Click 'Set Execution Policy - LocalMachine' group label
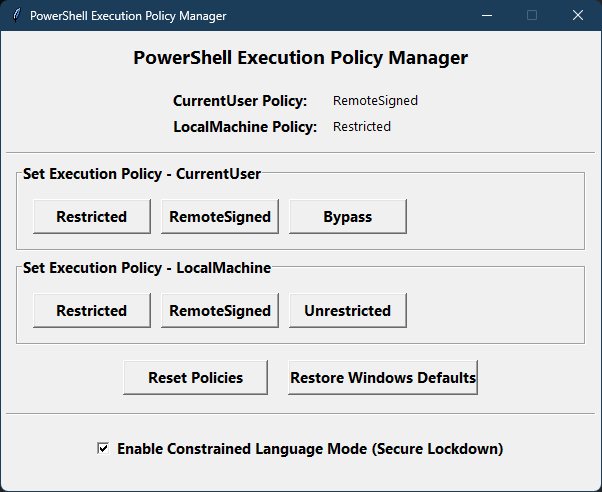 pos(147,268)
